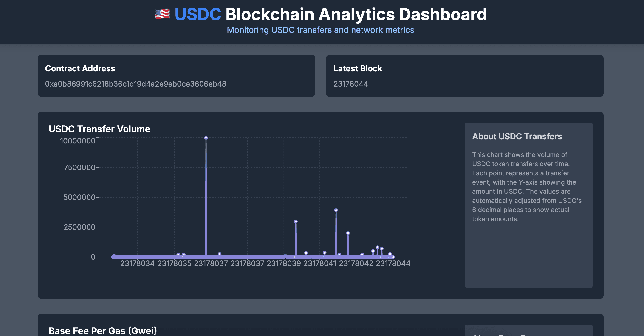Click the Latest Block value 23178044
Viewport: 644px width, 336px height.
point(351,84)
